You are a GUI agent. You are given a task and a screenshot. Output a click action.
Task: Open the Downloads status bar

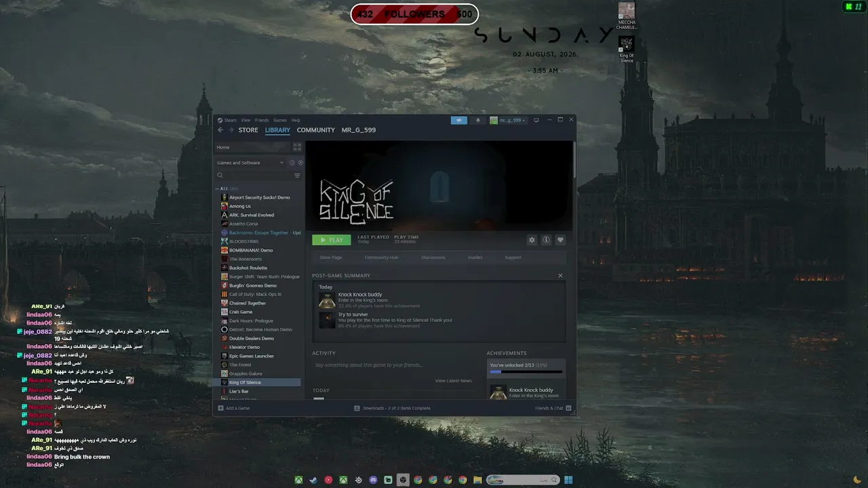click(x=393, y=408)
